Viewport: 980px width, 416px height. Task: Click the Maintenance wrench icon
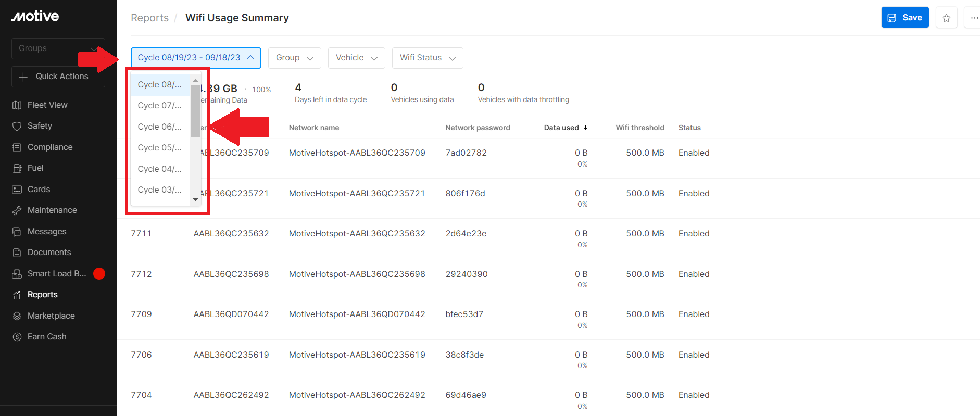tap(17, 210)
